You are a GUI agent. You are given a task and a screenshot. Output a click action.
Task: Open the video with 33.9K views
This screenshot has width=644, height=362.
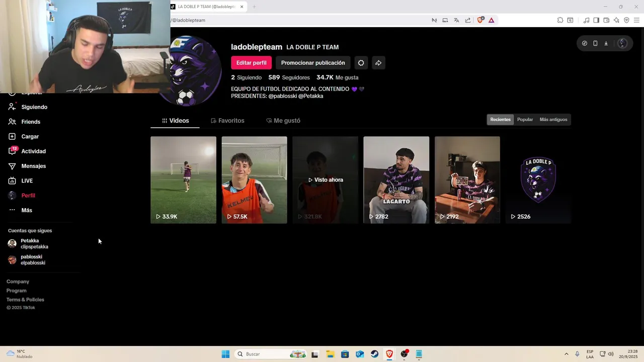pos(183,180)
